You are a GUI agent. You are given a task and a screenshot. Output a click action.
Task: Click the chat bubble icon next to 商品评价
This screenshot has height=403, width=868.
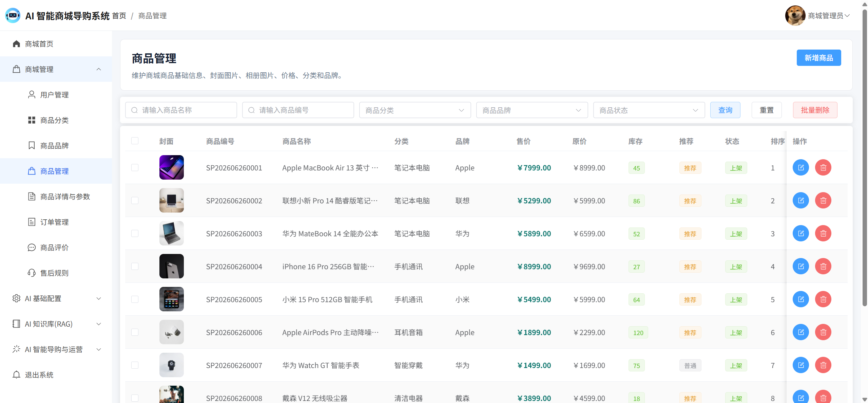click(32, 247)
